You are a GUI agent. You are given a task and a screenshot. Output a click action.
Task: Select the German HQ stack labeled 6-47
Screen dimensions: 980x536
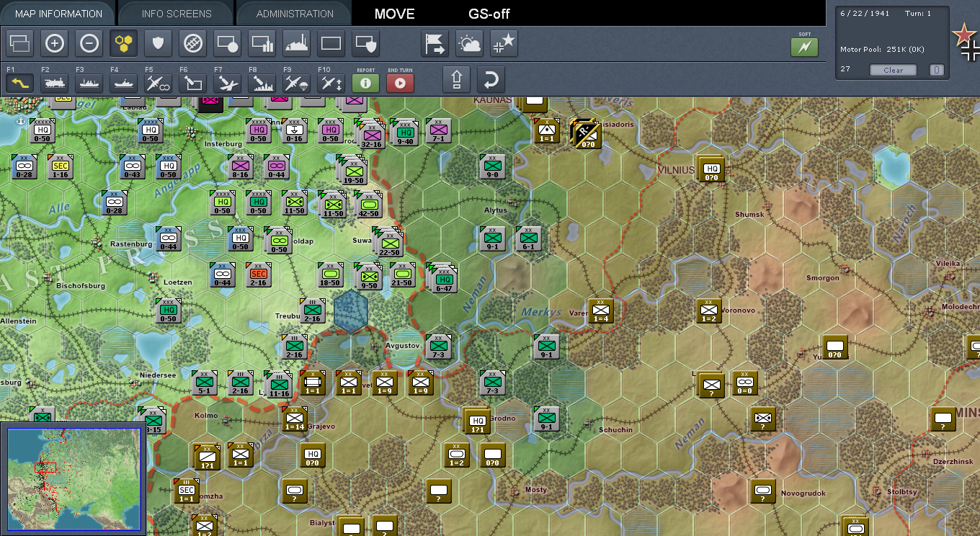(x=443, y=278)
